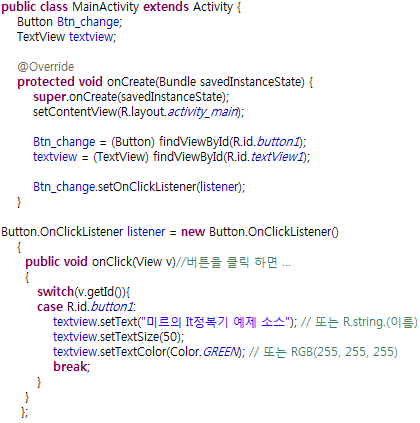Click the R.id.button1 reference in findViewById
The height and width of the screenshot is (423, 420).
[x=266, y=142]
